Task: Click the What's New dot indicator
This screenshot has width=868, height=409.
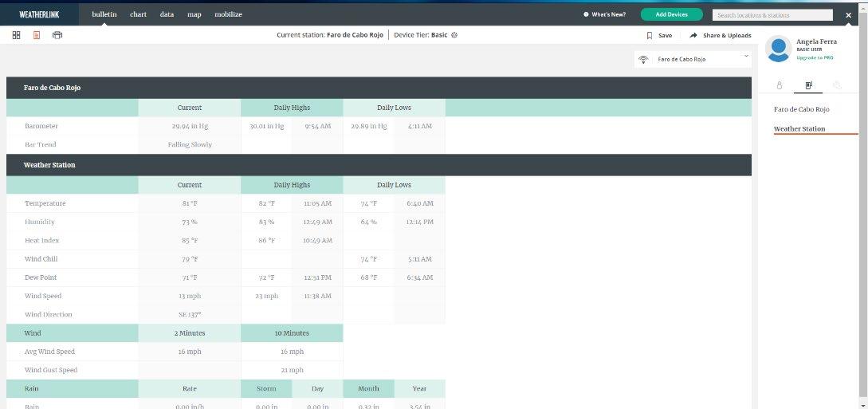Action: pos(586,14)
